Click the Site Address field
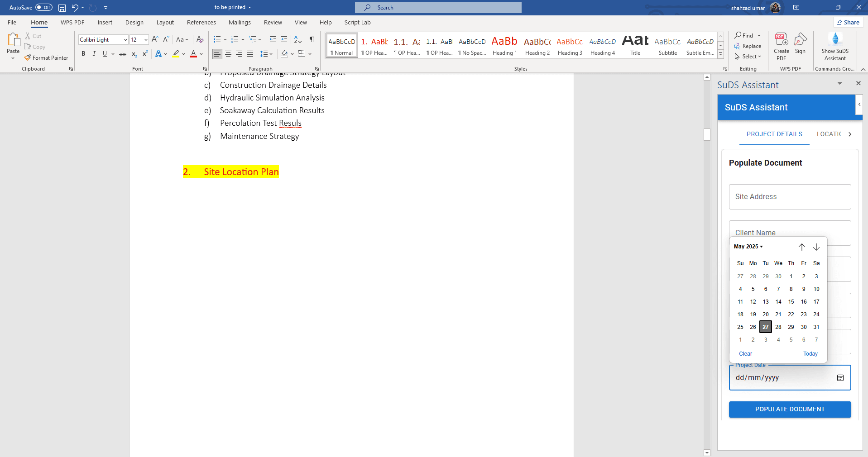The height and width of the screenshot is (457, 868). (x=790, y=197)
